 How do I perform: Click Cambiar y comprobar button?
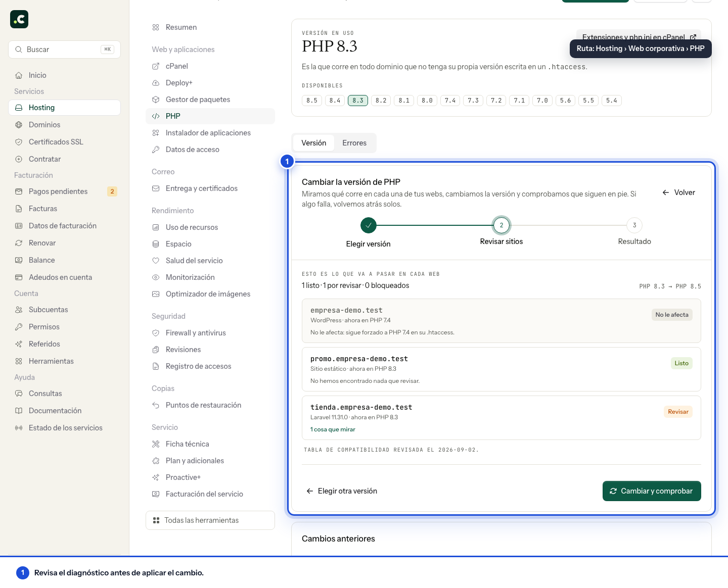[x=652, y=491]
